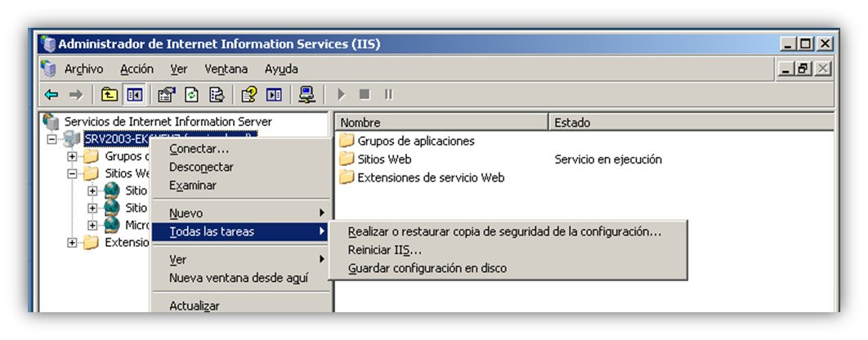Click the Pause item toolbar icon

pyautogui.click(x=388, y=95)
